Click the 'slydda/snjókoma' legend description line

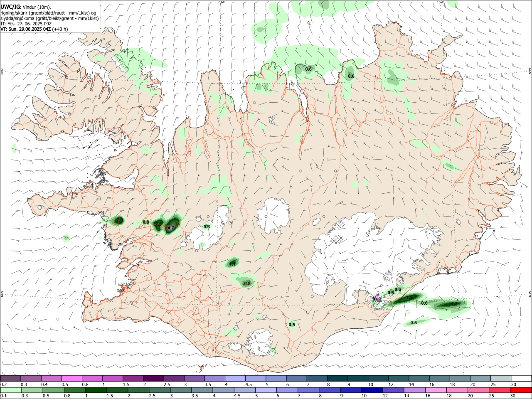click(x=49, y=18)
